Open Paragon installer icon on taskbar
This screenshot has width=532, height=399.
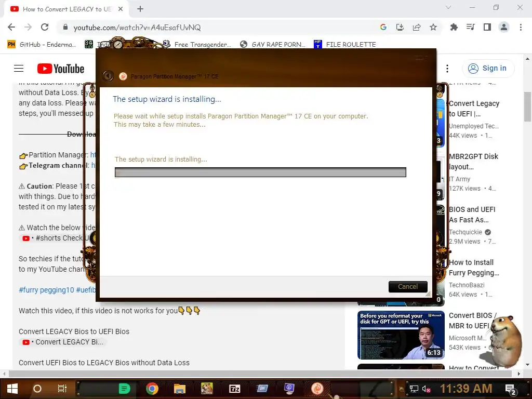tap(317, 389)
